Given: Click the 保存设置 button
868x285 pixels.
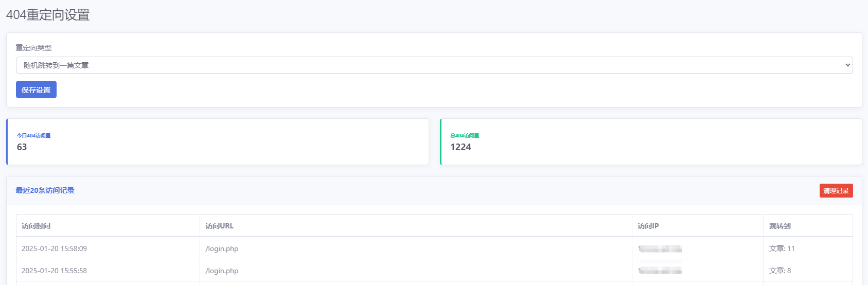Looking at the screenshot, I should click(36, 90).
